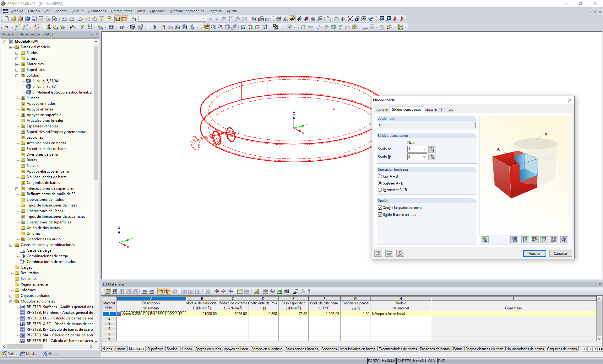Click the function fx icon in table toolbar

303,292
